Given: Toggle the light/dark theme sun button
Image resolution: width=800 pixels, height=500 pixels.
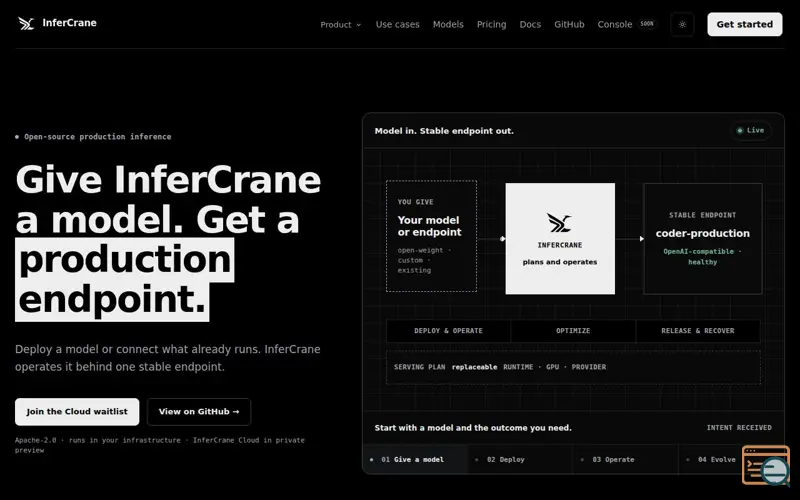Looking at the screenshot, I should (682, 24).
